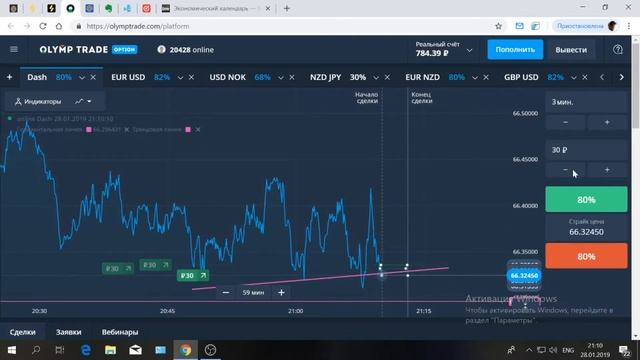Add a new asset tab with plus

tap(9, 77)
